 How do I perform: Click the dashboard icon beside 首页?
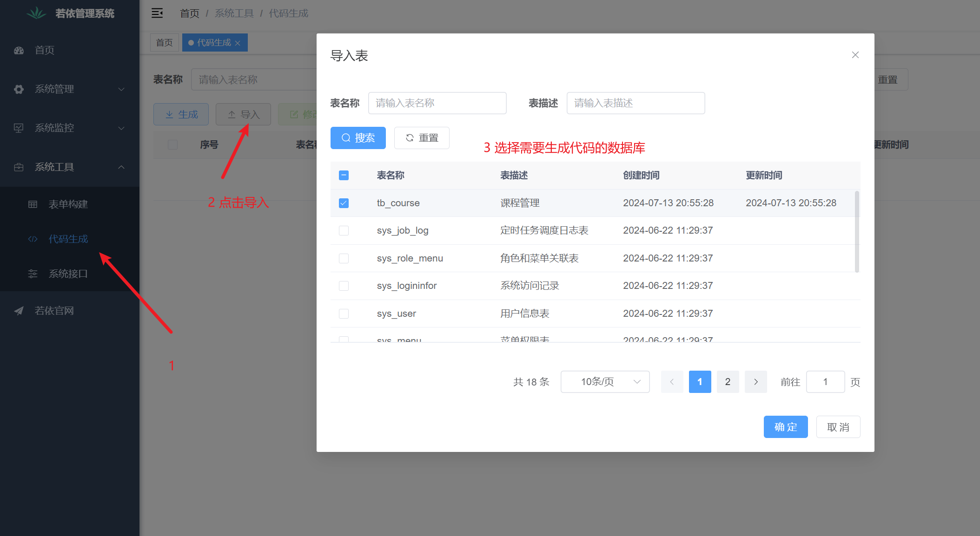point(19,50)
